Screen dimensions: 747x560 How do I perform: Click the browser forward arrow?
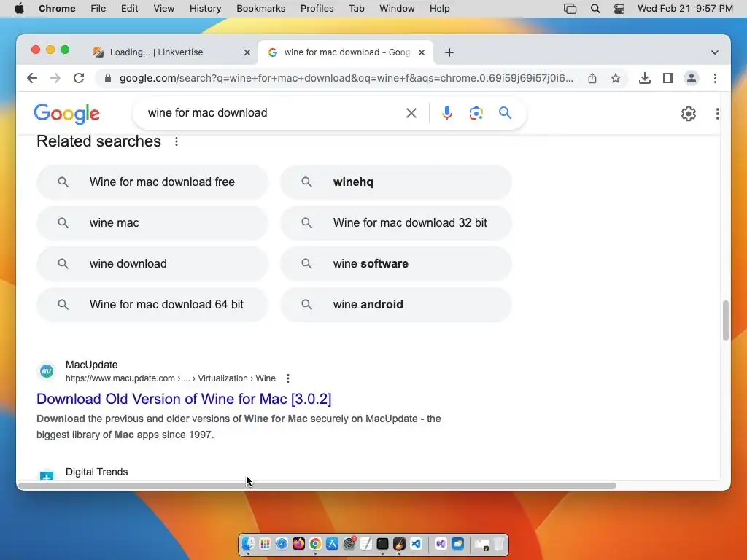point(55,78)
